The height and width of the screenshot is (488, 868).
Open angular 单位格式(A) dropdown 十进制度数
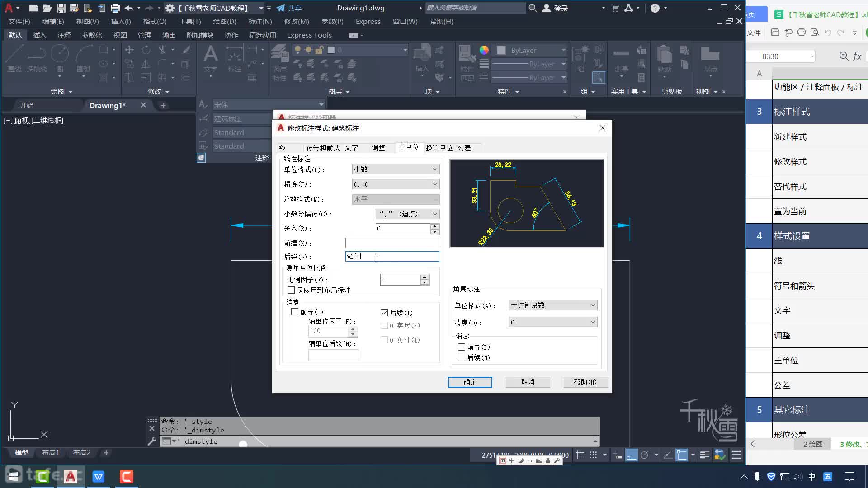(553, 305)
